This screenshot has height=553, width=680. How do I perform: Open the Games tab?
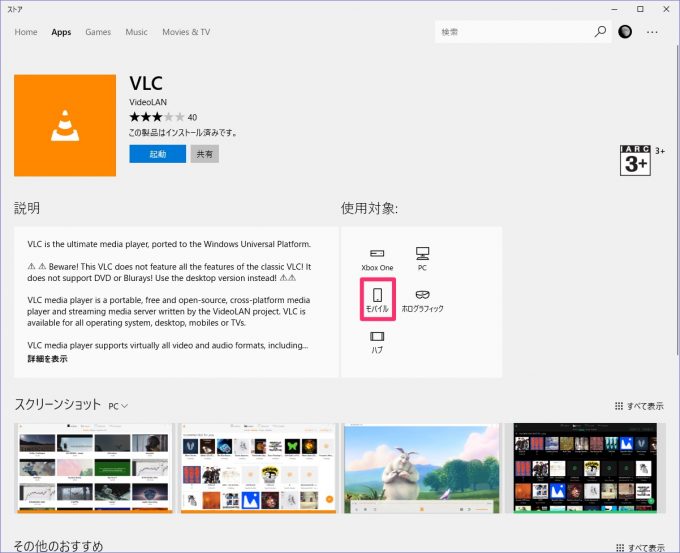[x=98, y=32]
